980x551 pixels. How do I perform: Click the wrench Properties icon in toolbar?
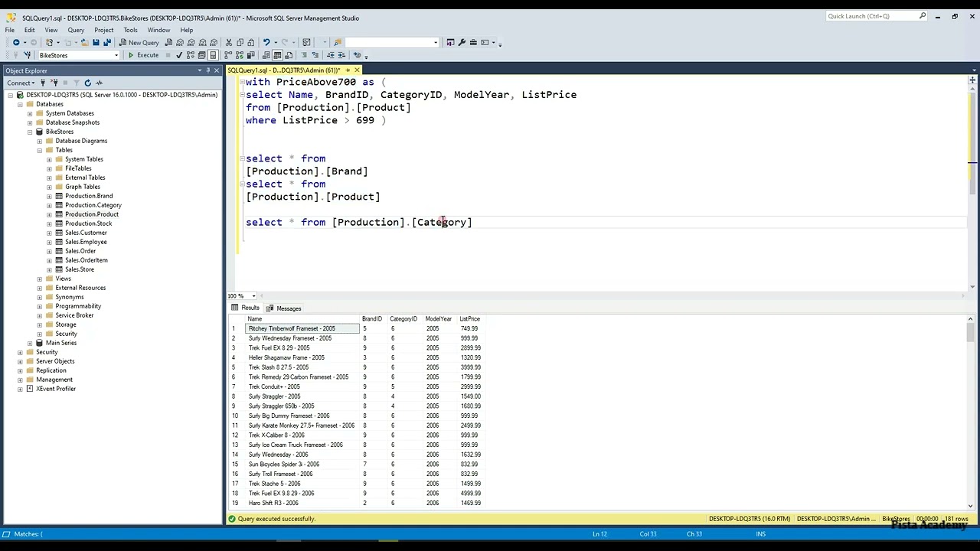[462, 42]
